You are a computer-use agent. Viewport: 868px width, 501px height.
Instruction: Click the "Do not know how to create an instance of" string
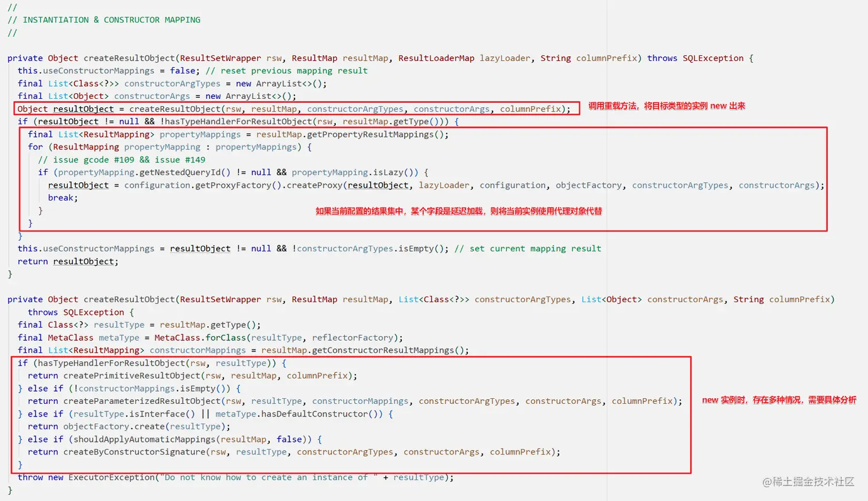coord(269,477)
